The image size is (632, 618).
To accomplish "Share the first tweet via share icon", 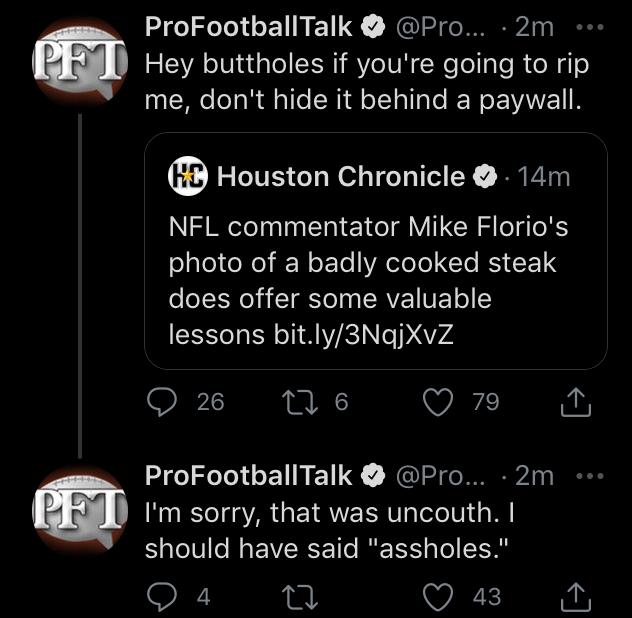I will (x=576, y=402).
